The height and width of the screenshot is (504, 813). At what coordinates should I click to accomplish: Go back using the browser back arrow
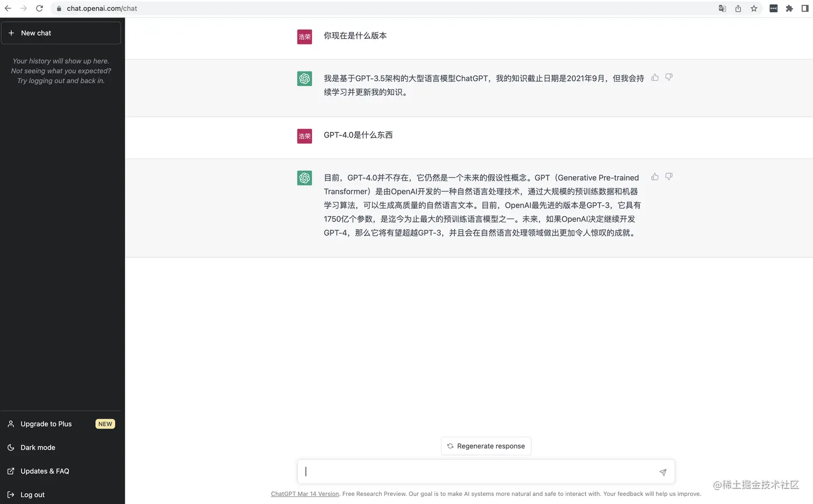[8, 9]
